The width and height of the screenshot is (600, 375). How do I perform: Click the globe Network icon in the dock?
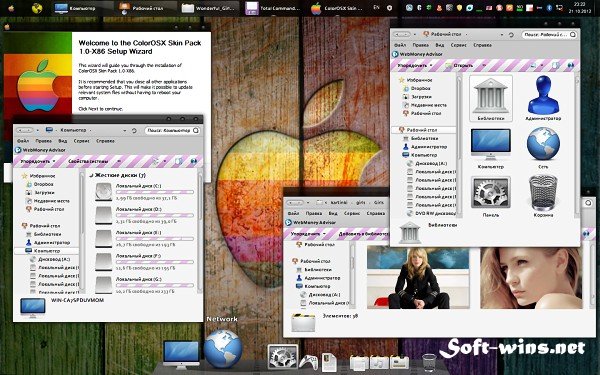click(x=223, y=349)
